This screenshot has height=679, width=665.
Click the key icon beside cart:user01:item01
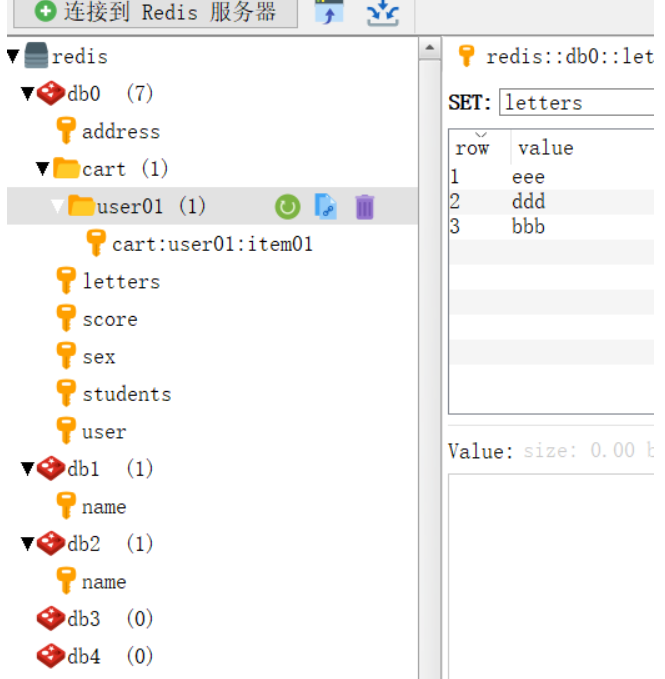(96, 243)
